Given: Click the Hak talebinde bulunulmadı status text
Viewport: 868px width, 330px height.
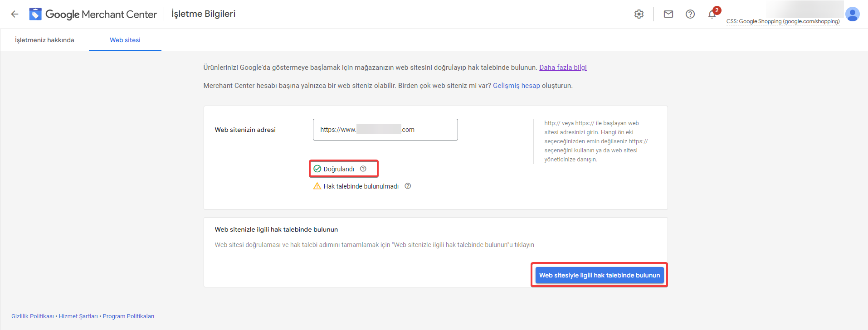Looking at the screenshot, I should (x=361, y=186).
